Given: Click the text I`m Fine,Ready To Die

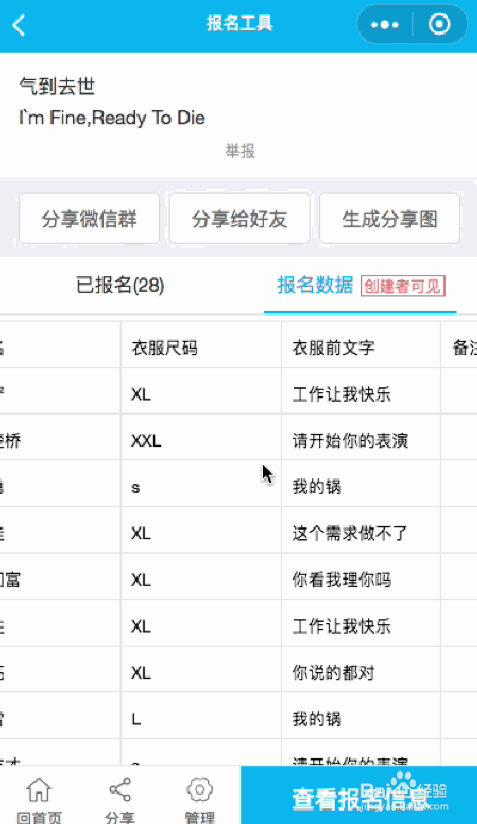Looking at the screenshot, I should pos(111,117).
